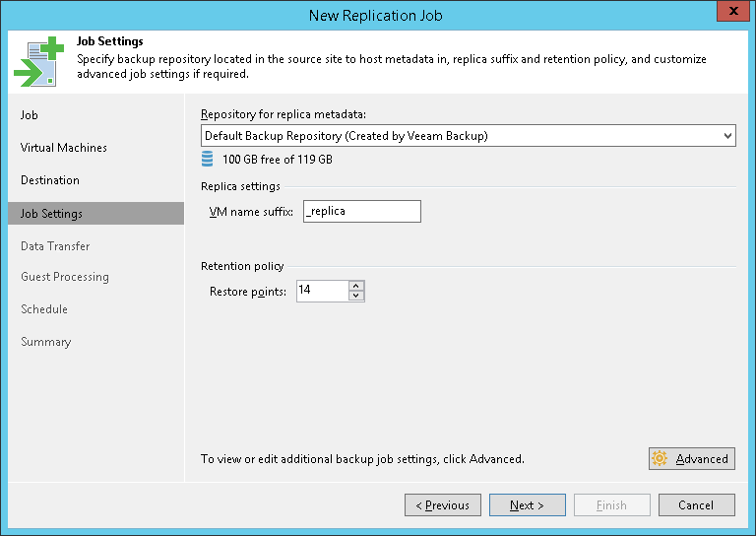Jump to the Data Transfer step

tap(55, 246)
